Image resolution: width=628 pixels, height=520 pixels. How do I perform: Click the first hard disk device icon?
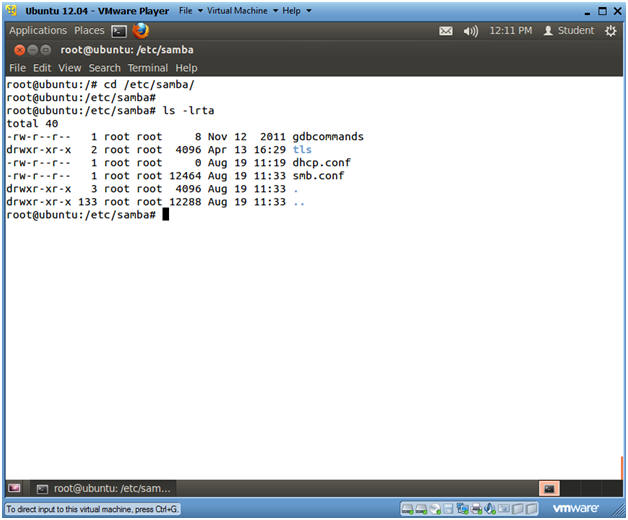[x=407, y=509]
